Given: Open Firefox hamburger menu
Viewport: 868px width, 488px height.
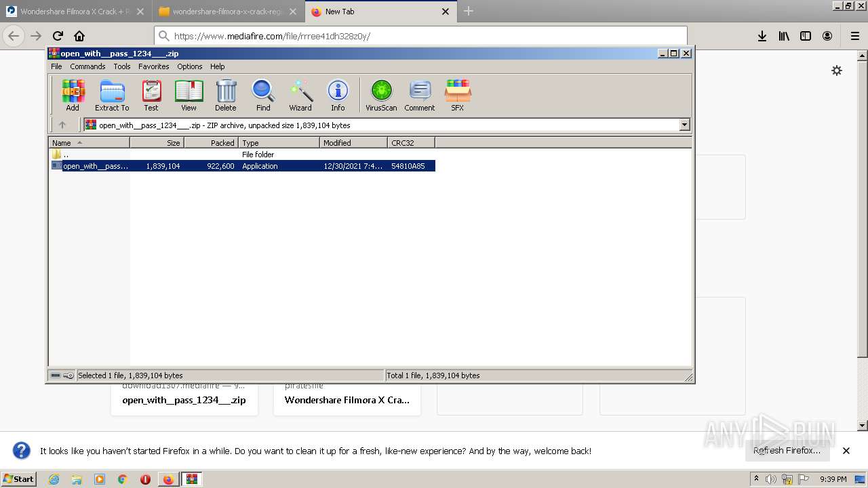Looking at the screenshot, I should pos(854,36).
